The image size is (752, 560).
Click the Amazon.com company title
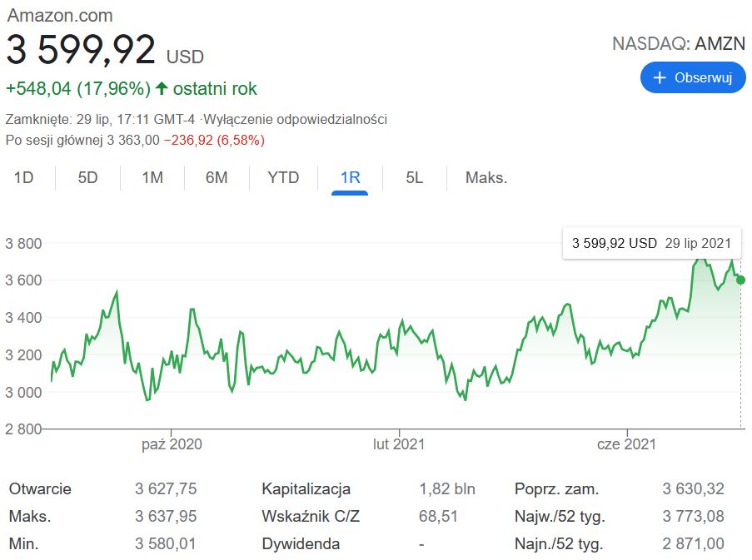(x=60, y=15)
